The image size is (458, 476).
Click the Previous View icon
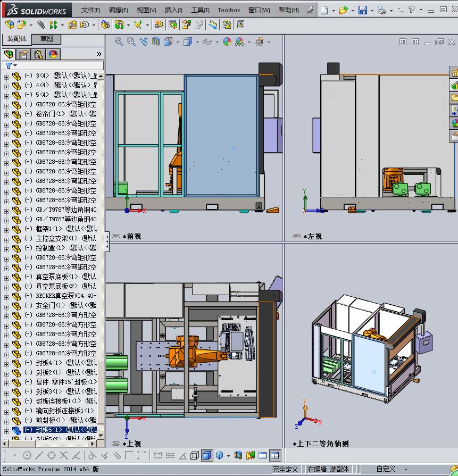143,41
